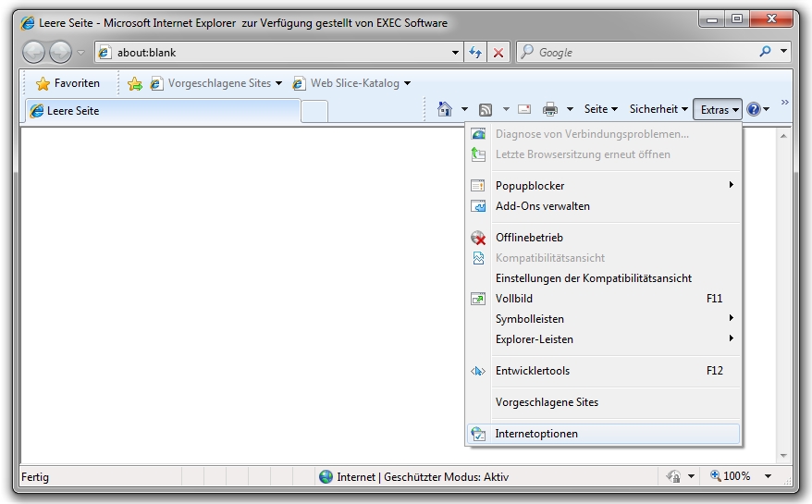Open the Web Slice-Katalog link
Screen dimensions: 812x504
click(x=347, y=83)
